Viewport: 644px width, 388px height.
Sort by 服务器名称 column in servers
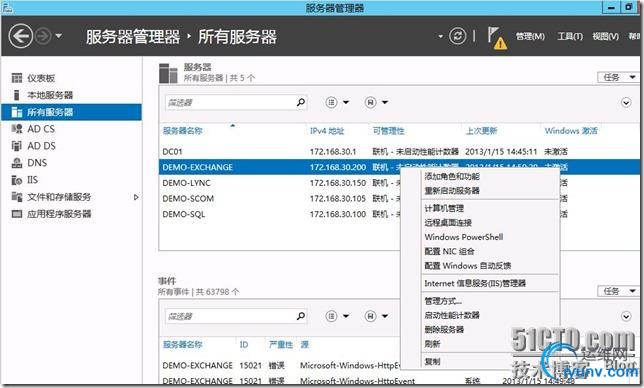click(x=183, y=131)
